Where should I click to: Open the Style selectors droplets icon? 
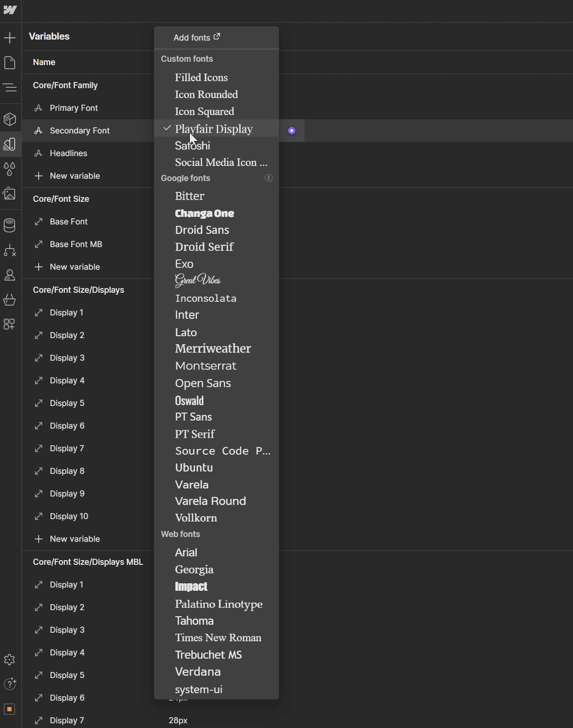10,169
